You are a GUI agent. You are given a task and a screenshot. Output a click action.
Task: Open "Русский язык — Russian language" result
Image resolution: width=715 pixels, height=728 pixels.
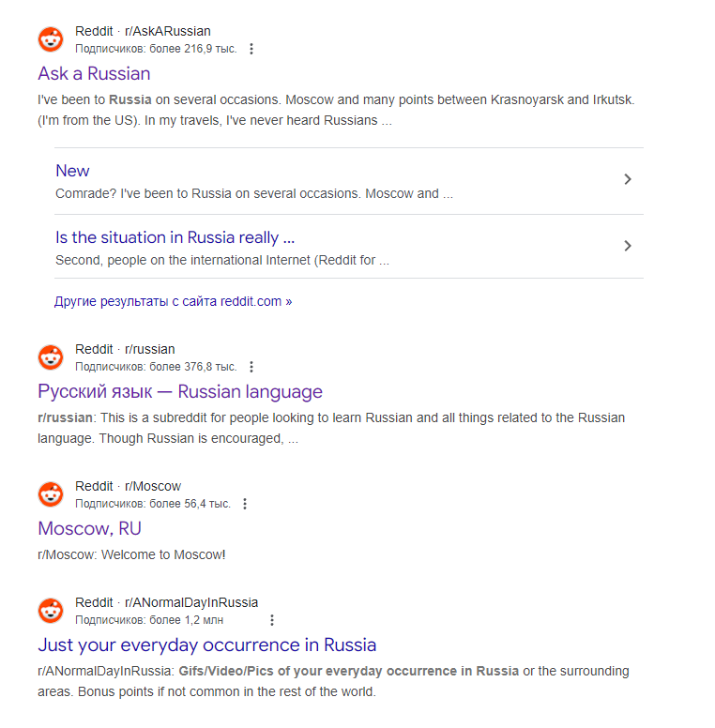tap(180, 391)
